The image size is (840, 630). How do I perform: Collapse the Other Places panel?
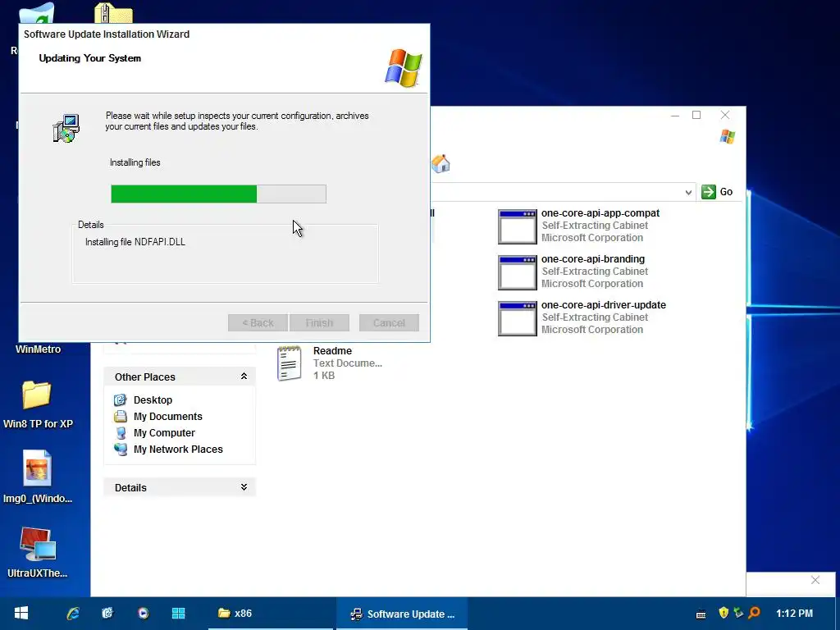[x=244, y=376]
